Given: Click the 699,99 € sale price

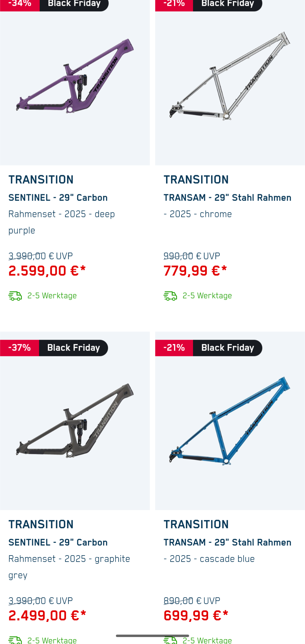Looking at the screenshot, I should point(196,616).
